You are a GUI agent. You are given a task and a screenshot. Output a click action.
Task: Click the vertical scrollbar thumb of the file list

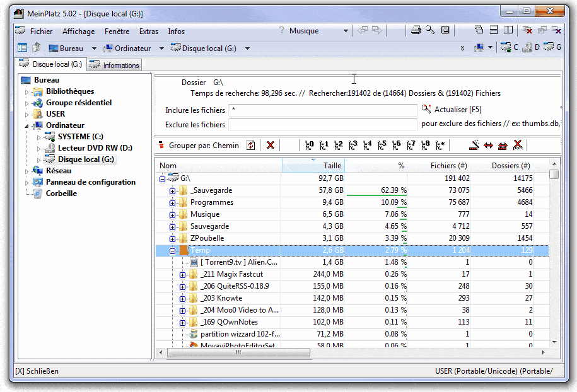tap(554, 173)
